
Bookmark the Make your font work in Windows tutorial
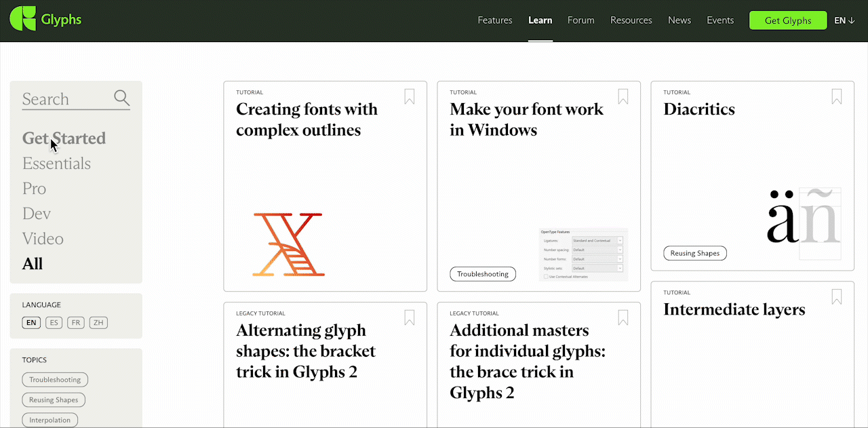(x=623, y=97)
